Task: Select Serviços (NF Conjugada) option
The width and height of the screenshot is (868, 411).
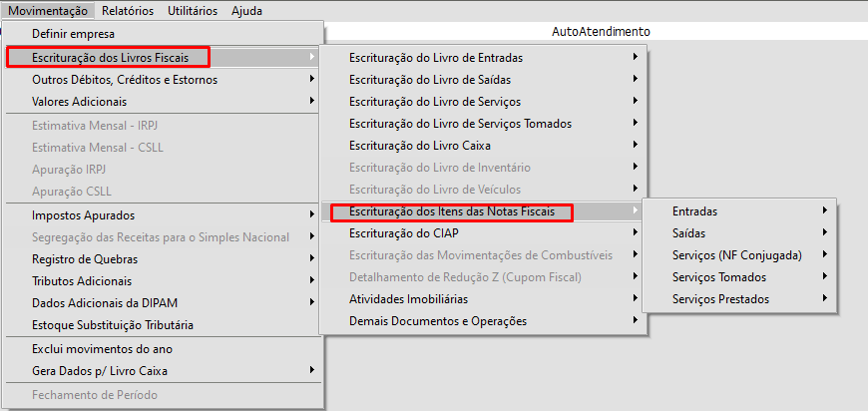Action: [x=737, y=254]
